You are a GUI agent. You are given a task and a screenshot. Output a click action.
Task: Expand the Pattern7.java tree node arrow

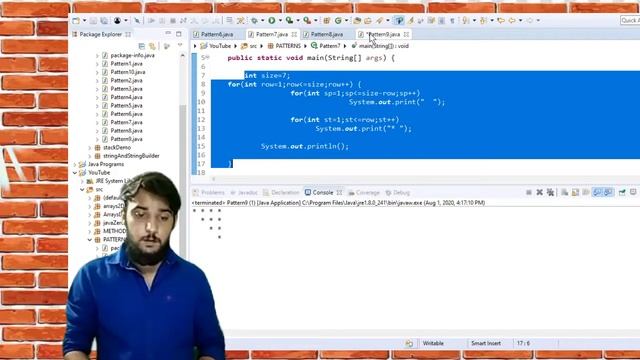(x=97, y=122)
